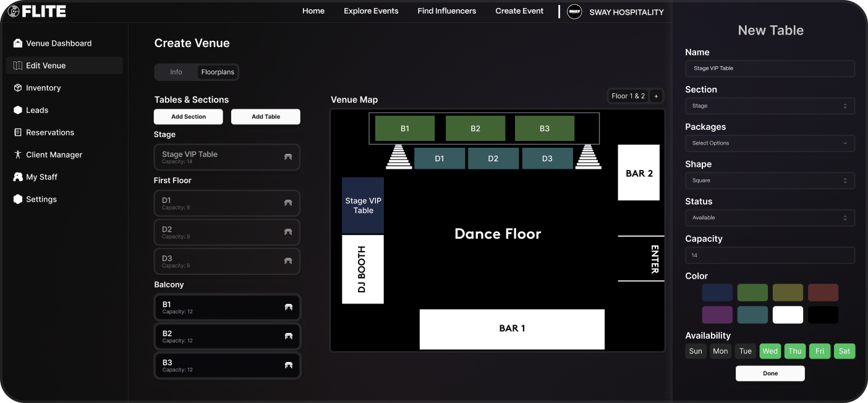Click the Add Section button
Screen dimensions: 868x403
189,117
